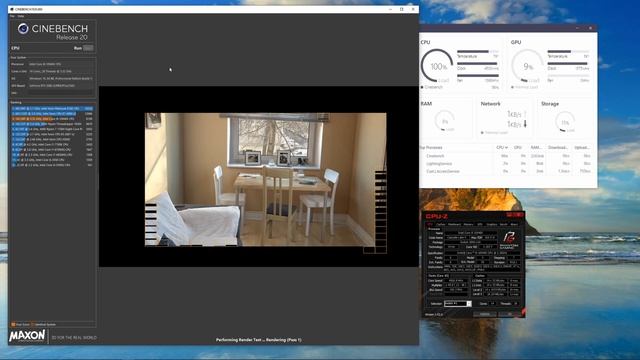The width and height of the screenshot is (640, 360).
Task: Select the orange Intel Core i9-10940X ranking row
Action: (x=52, y=119)
